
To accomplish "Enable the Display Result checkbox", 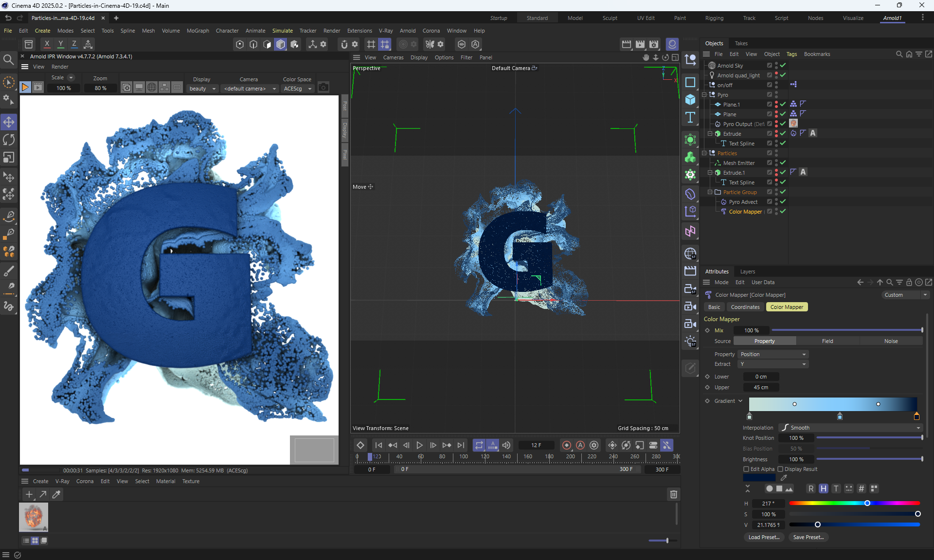I will (x=780, y=469).
